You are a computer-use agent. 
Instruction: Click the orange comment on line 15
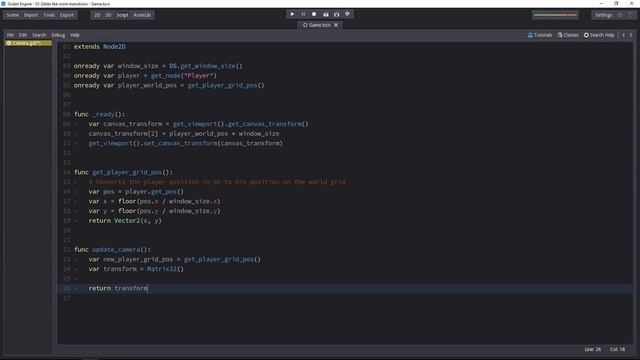click(217, 182)
